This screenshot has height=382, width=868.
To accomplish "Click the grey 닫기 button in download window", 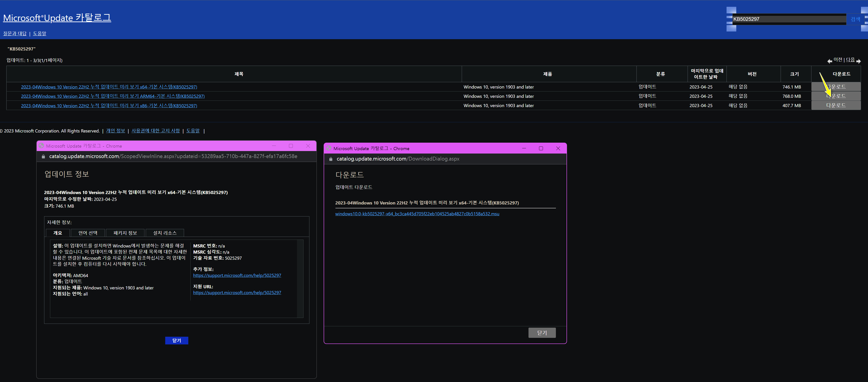I will (x=542, y=333).
